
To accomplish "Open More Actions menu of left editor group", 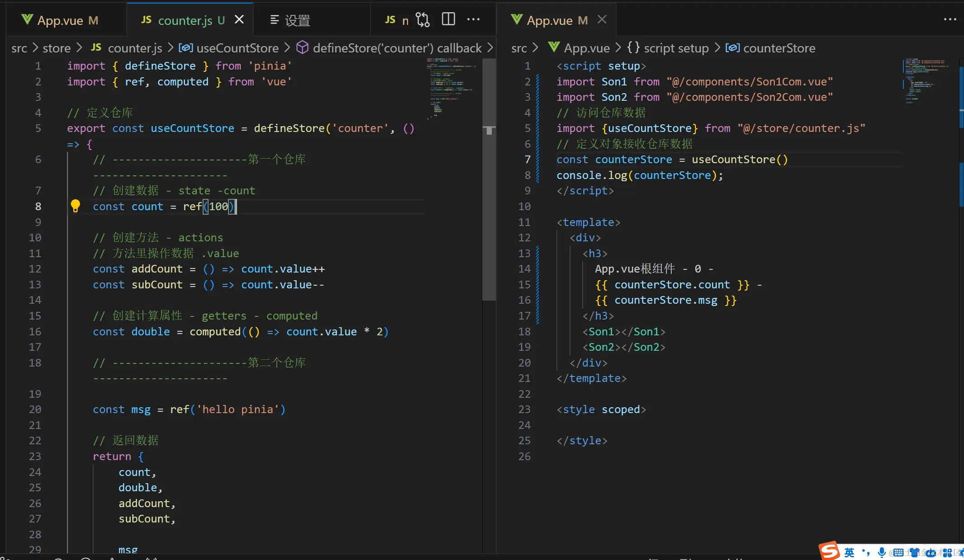I will click(474, 19).
